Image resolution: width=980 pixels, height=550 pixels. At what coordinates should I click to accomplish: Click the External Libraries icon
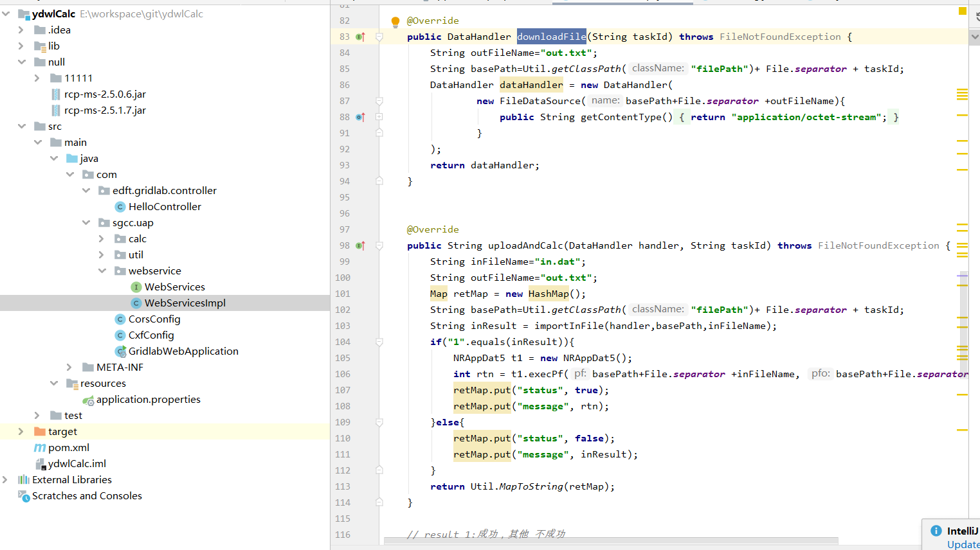tap(24, 480)
